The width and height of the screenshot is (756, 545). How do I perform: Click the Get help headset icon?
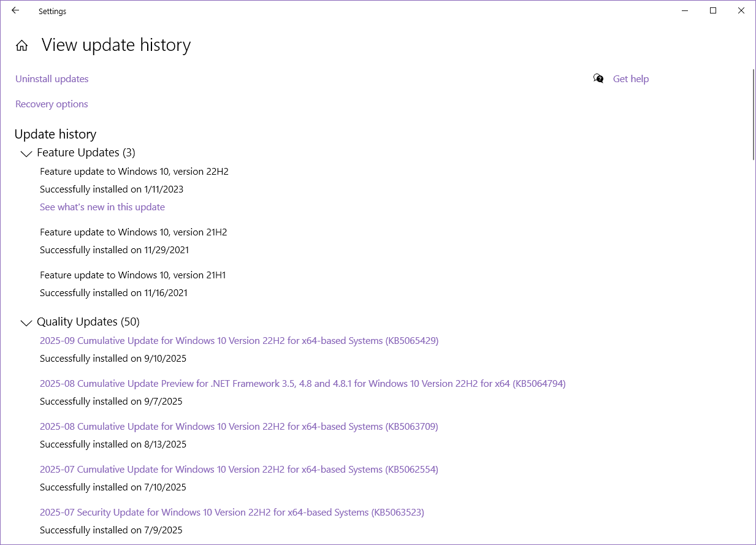[598, 78]
